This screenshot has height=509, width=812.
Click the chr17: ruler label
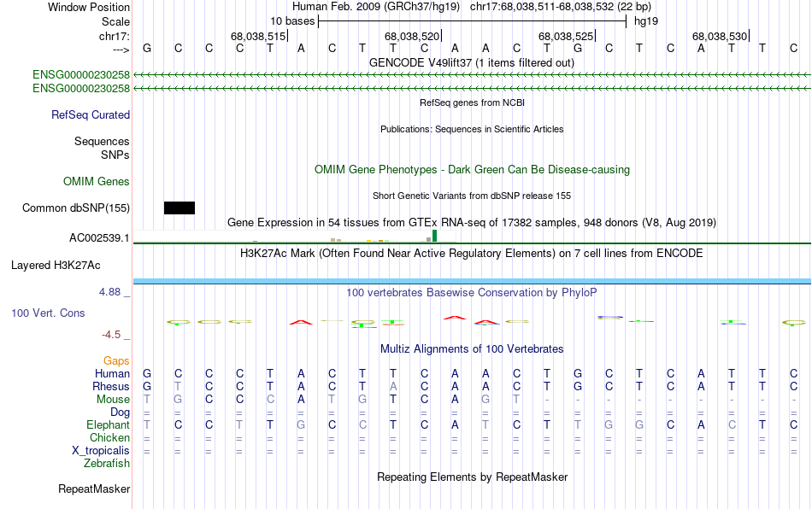coord(115,36)
